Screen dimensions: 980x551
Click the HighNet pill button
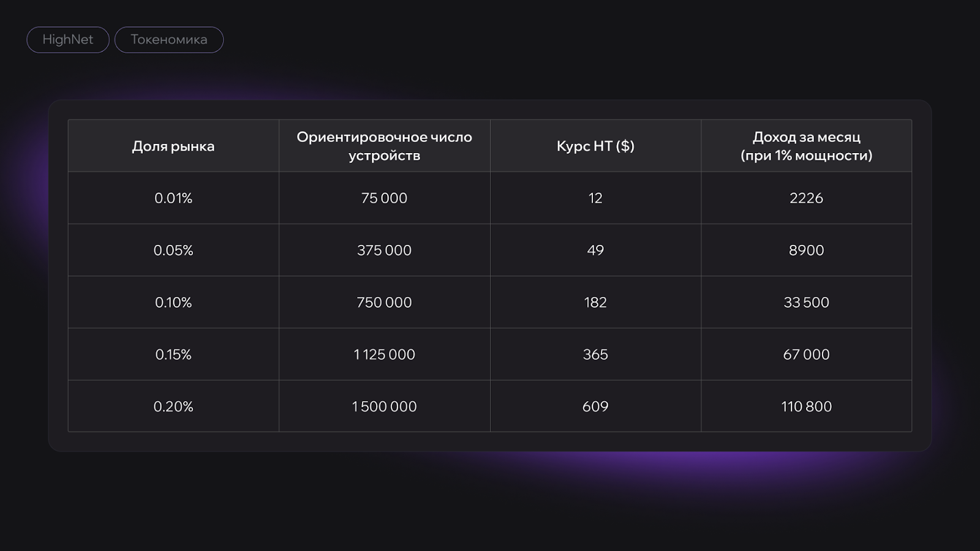tap(68, 40)
